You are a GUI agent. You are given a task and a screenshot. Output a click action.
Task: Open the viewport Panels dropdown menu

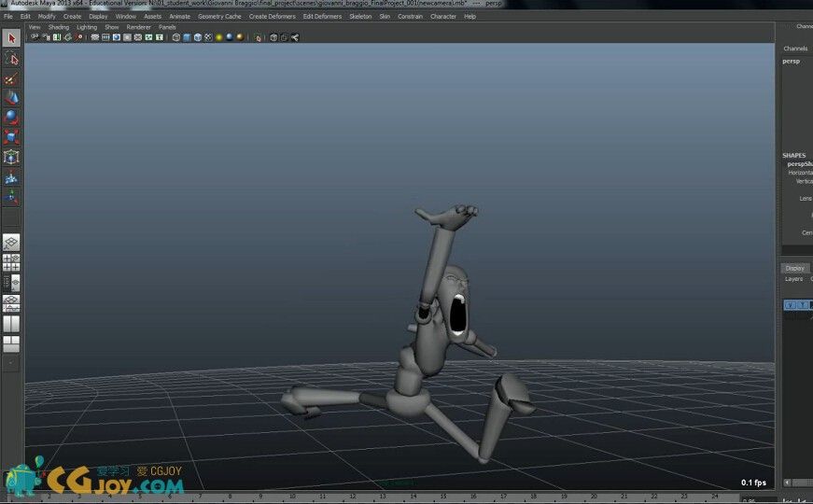tap(167, 27)
